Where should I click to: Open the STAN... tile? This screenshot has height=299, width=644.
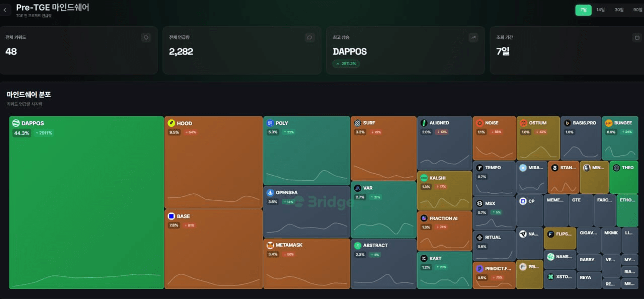click(563, 177)
